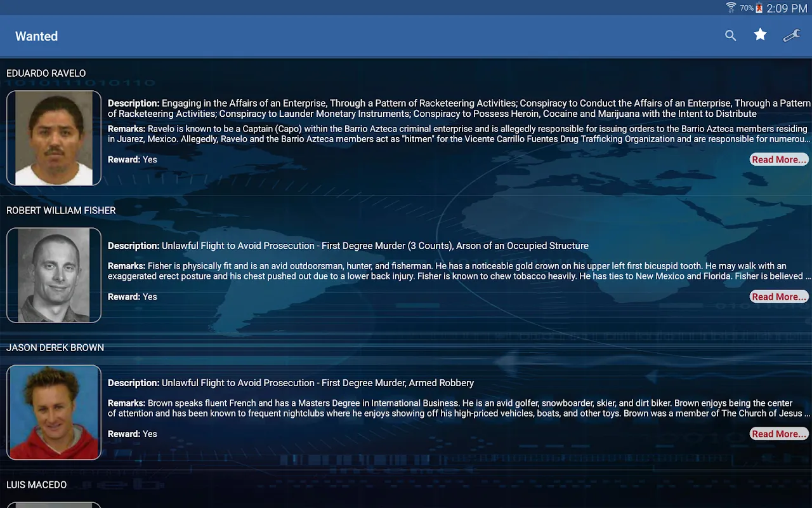Tap Fisher's Remarks about avid outdoorsman
The height and width of the screenshot is (508, 812).
pos(459,271)
